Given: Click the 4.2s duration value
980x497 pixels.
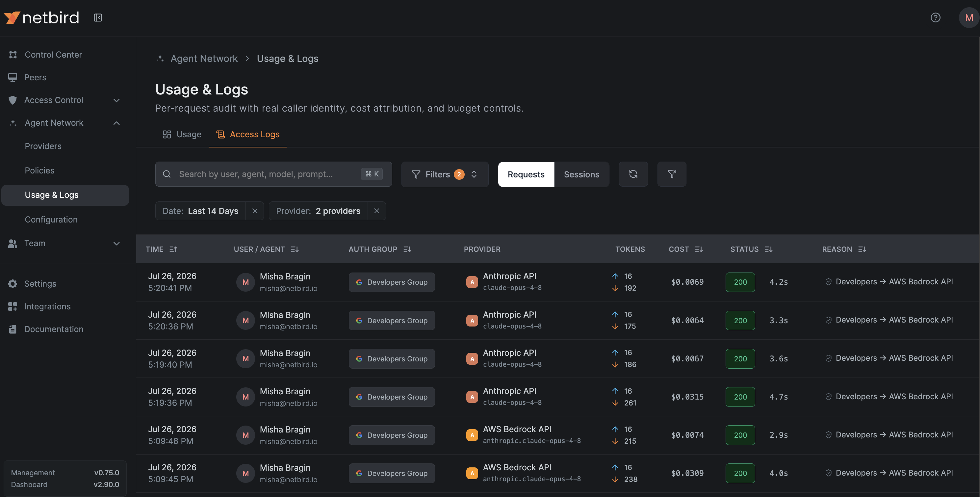Looking at the screenshot, I should click(778, 282).
